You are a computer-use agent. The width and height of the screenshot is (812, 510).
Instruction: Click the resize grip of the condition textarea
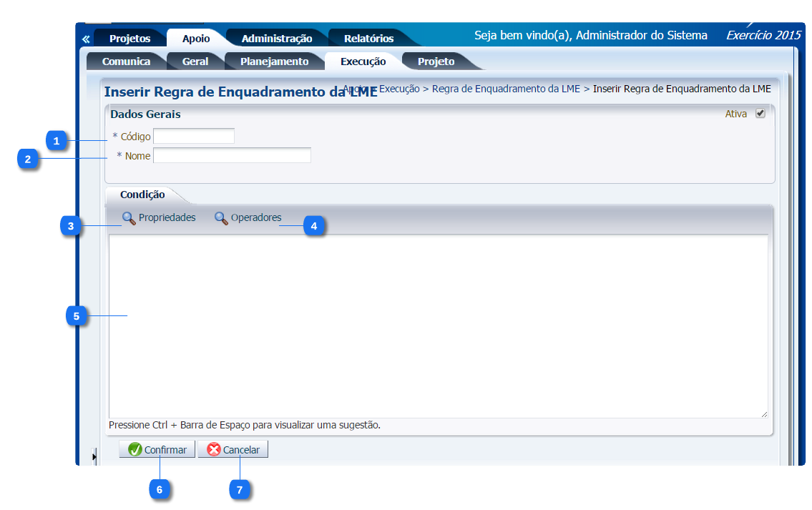[763, 413]
